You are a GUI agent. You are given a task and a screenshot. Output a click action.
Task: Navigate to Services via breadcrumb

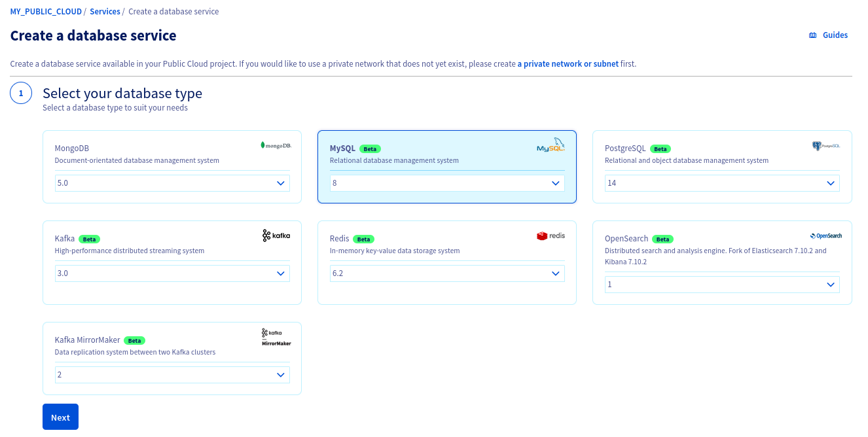point(105,11)
